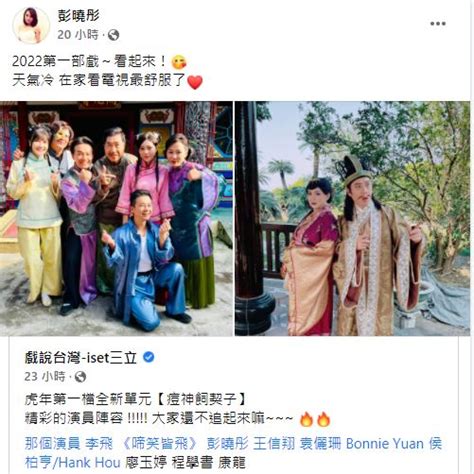This screenshot has width=474, height=474.
Task: Click shared post text 虎年第一檔全新單元
Action: click(88, 399)
